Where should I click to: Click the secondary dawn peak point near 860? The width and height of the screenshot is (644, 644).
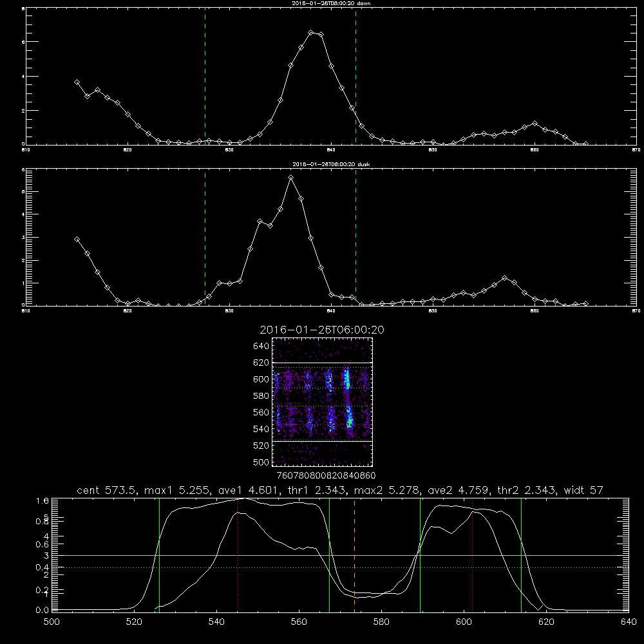coord(535,123)
